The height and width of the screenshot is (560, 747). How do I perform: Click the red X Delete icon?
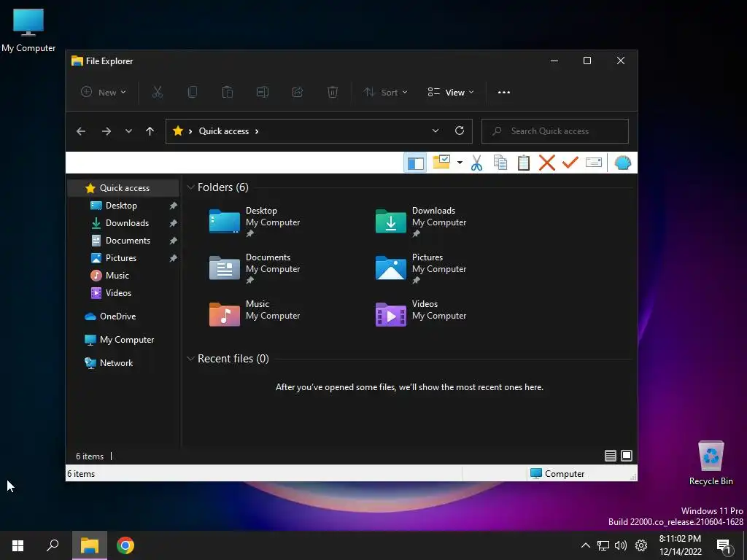(547, 163)
